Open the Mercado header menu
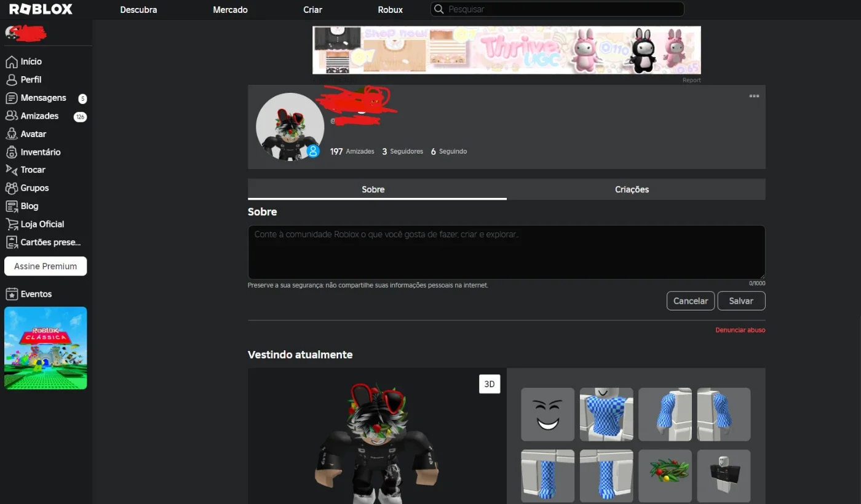The width and height of the screenshot is (861, 504). [230, 9]
